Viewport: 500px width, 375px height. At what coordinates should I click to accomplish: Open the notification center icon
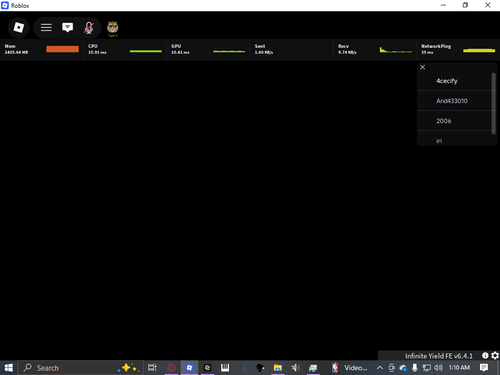(484, 368)
